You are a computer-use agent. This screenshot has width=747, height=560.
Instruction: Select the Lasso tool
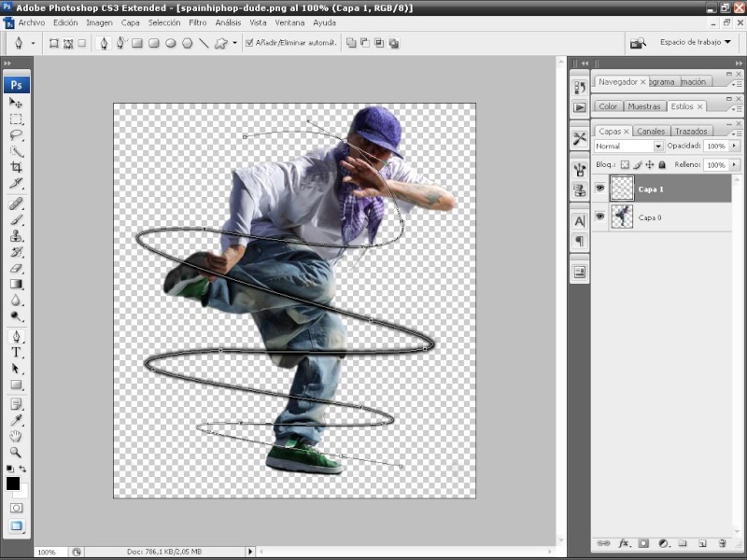point(16,135)
